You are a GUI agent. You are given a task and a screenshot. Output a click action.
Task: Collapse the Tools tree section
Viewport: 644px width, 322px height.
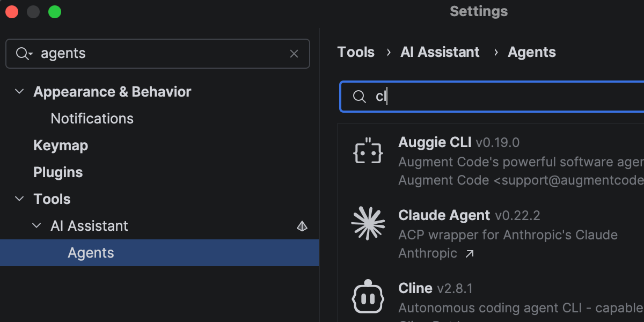pos(19,199)
